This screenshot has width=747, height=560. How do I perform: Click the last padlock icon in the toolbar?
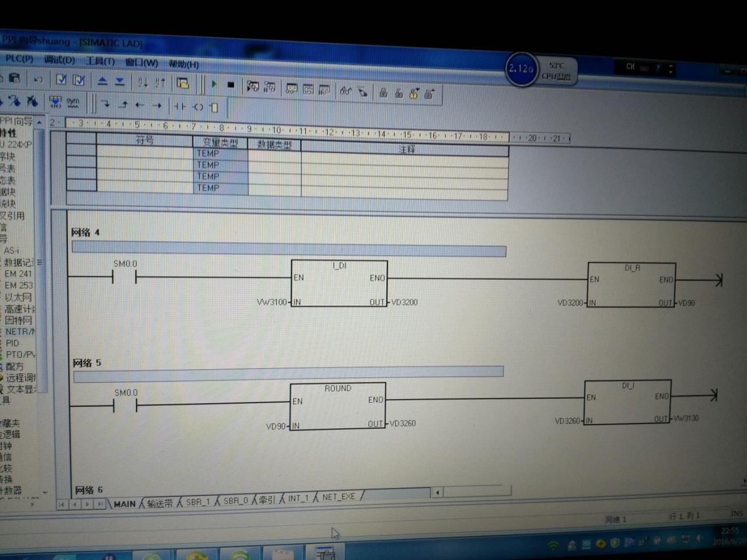pyautogui.click(x=430, y=93)
